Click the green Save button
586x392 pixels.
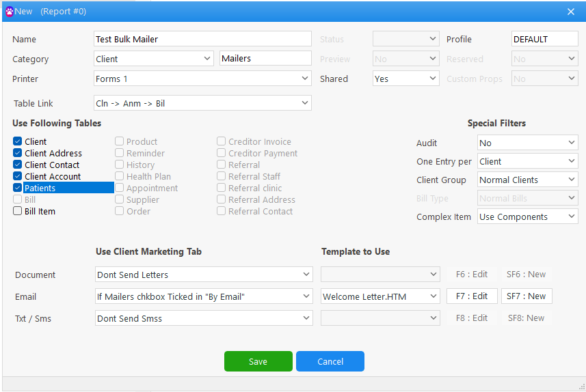[258, 361]
